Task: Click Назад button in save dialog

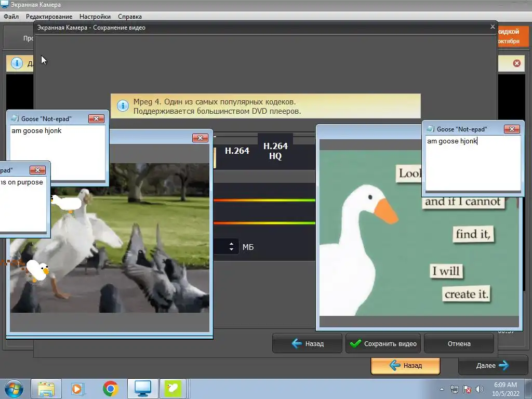Action: pyautogui.click(x=307, y=344)
